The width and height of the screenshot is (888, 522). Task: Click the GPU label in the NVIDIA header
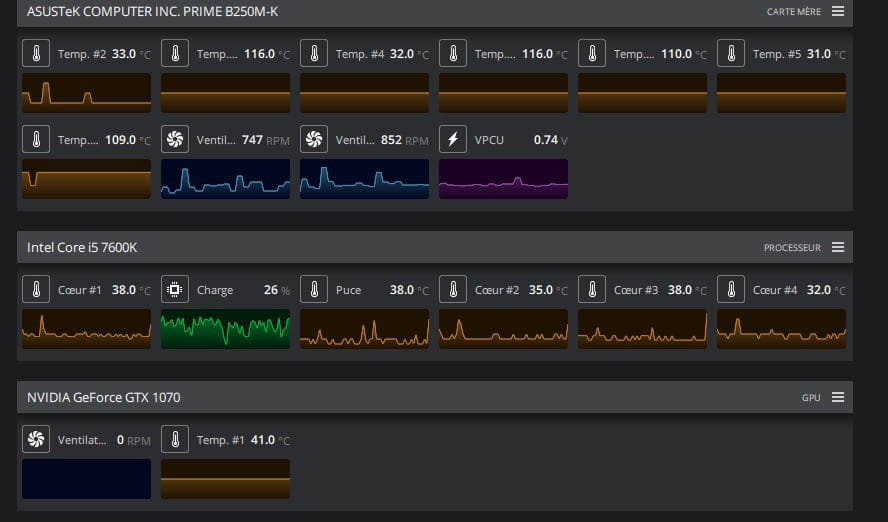[x=811, y=398]
